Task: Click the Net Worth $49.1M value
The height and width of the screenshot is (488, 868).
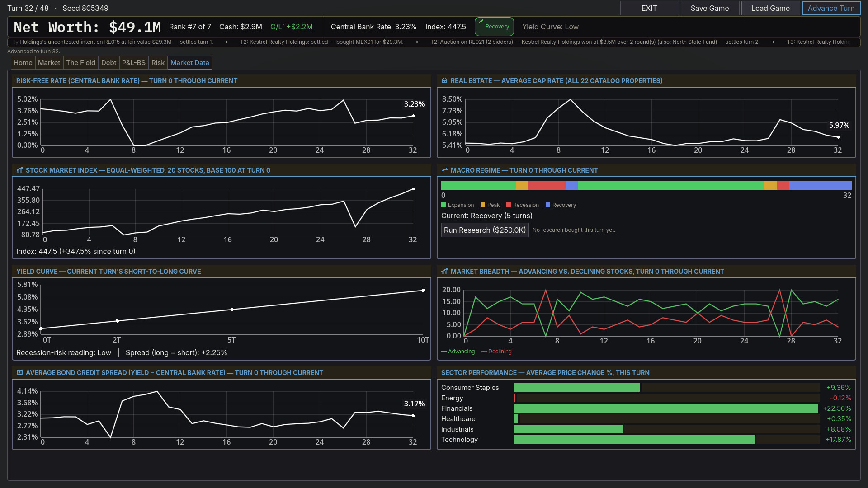Action: pos(87,27)
